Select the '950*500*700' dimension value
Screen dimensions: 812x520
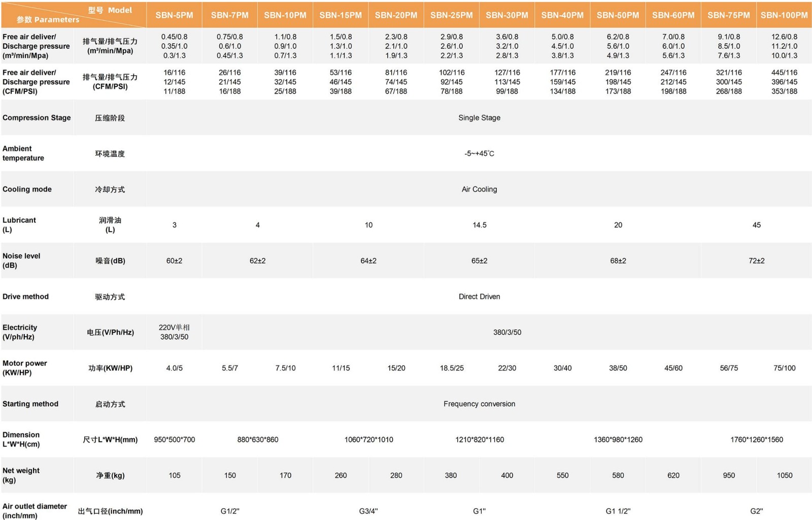(174, 440)
